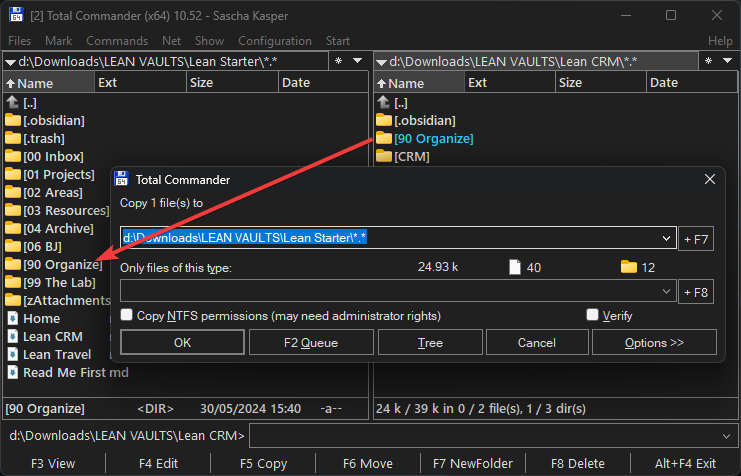
Task: Confirm copy with the OK button
Action: (182, 342)
